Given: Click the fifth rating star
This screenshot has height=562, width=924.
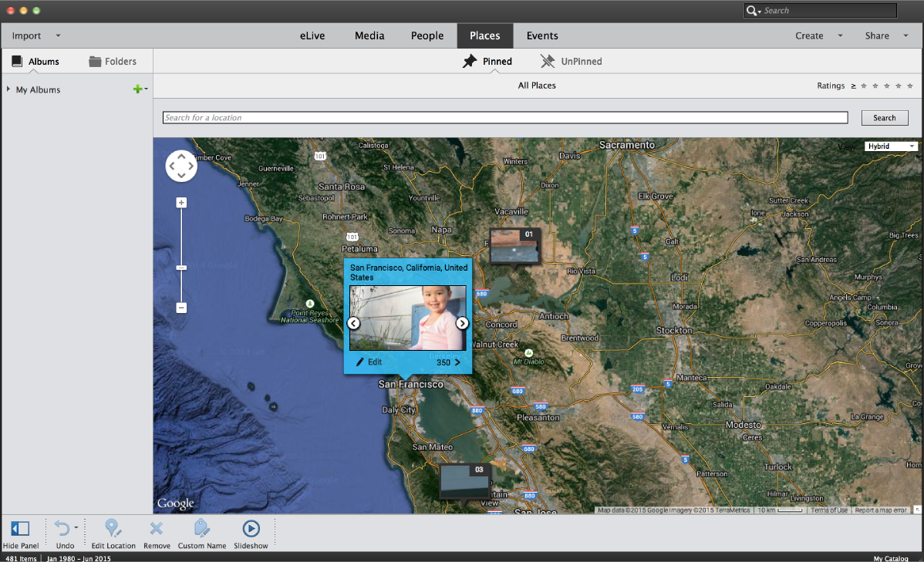Looking at the screenshot, I should tap(910, 86).
